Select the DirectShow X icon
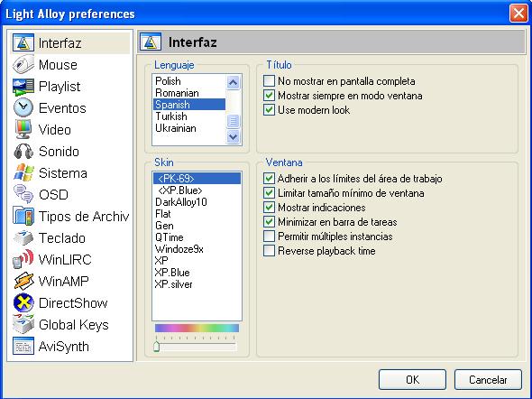The image size is (532, 399). click(x=23, y=303)
